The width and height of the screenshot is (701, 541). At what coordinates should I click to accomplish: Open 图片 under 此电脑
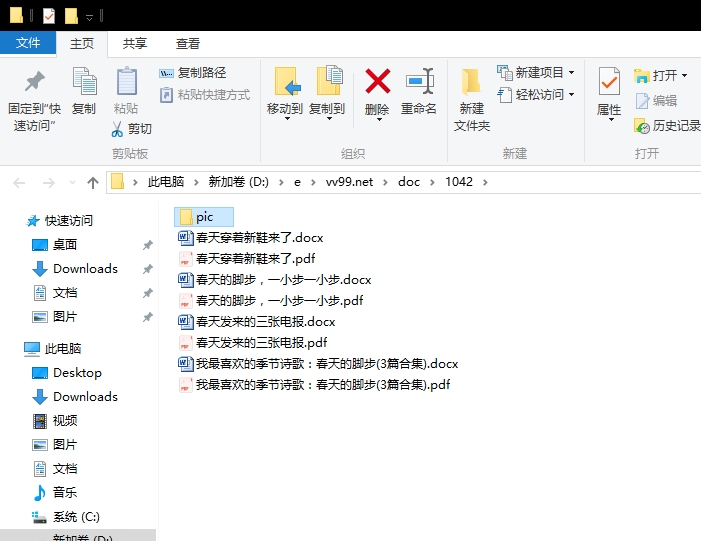pyautogui.click(x=55, y=444)
